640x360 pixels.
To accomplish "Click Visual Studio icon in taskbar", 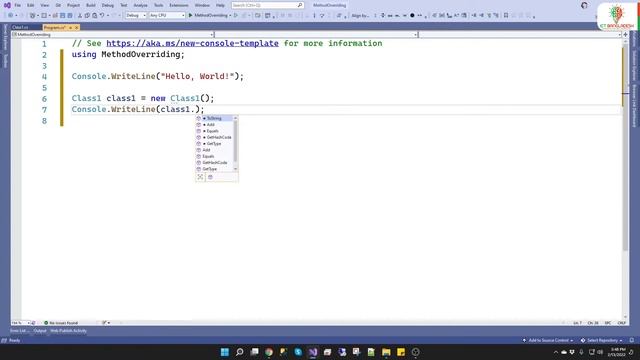I will click(313, 352).
